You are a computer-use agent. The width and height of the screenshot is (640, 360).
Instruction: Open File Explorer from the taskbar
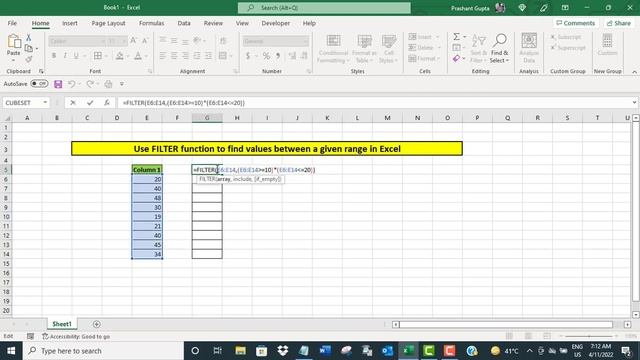(240, 351)
